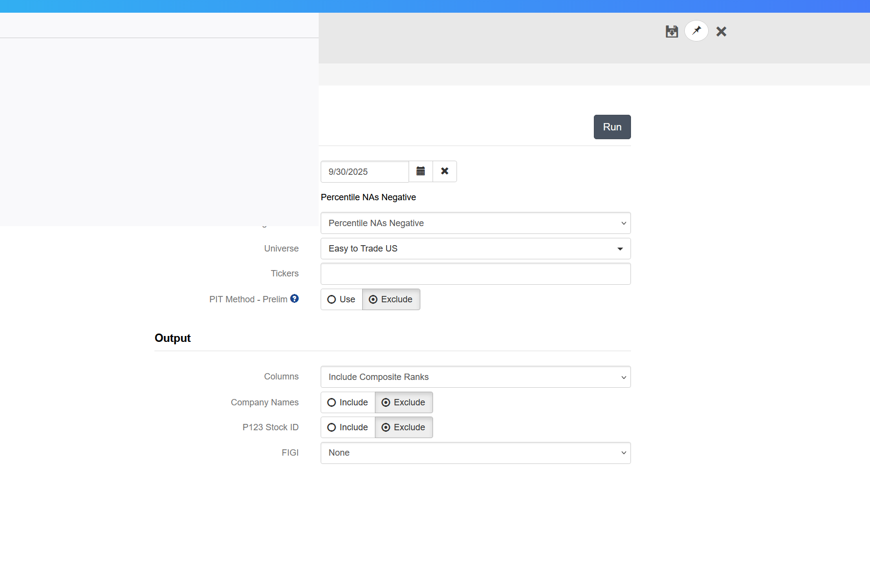Open the Columns dropdown
870x588 pixels.
[x=475, y=377]
